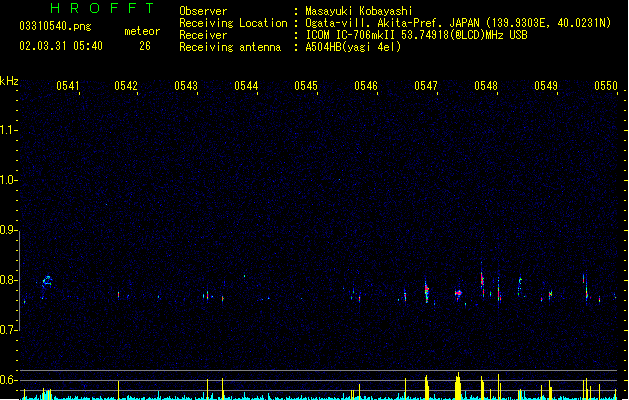629x400 pixels.
Task: Click the HROFFT title text
Action: (102, 8)
